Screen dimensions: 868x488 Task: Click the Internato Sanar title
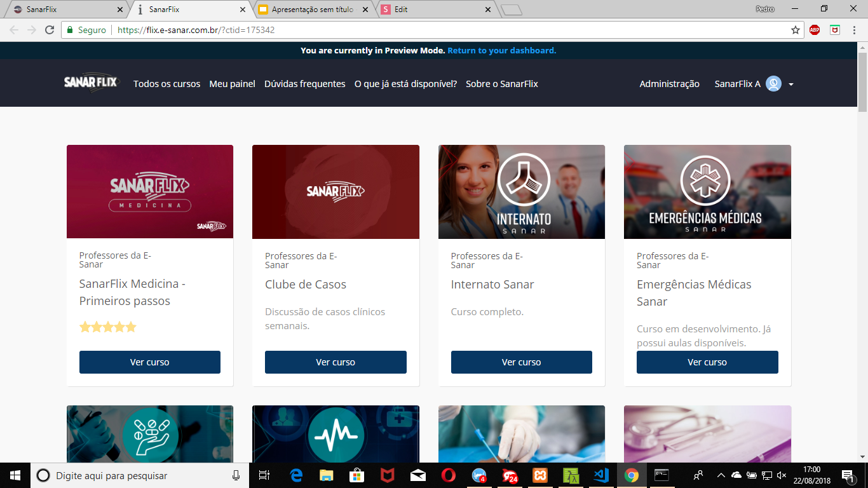click(492, 284)
